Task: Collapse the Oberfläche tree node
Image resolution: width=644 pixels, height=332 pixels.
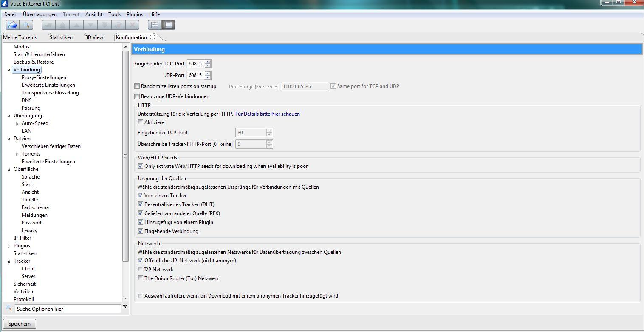Action: [x=9, y=169]
